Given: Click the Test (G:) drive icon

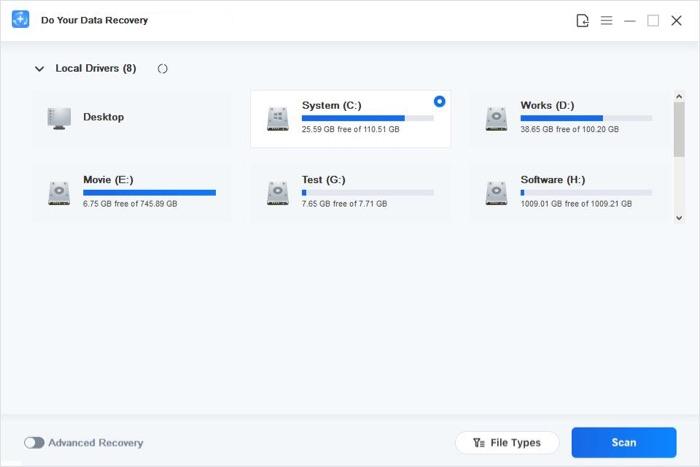Looking at the screenshot, I should pyautogui.click(x=278, y=193).
